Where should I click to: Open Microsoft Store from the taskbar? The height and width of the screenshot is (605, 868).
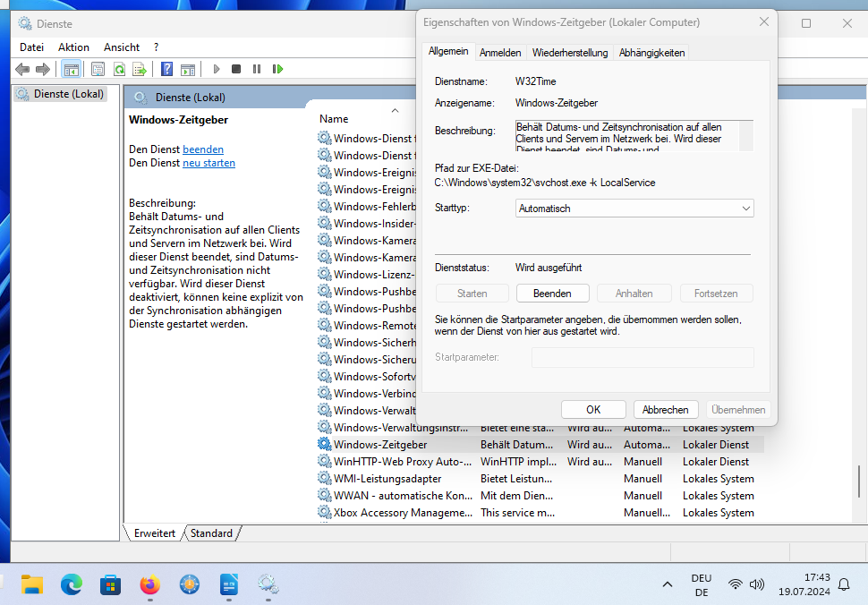pos(111,584)
